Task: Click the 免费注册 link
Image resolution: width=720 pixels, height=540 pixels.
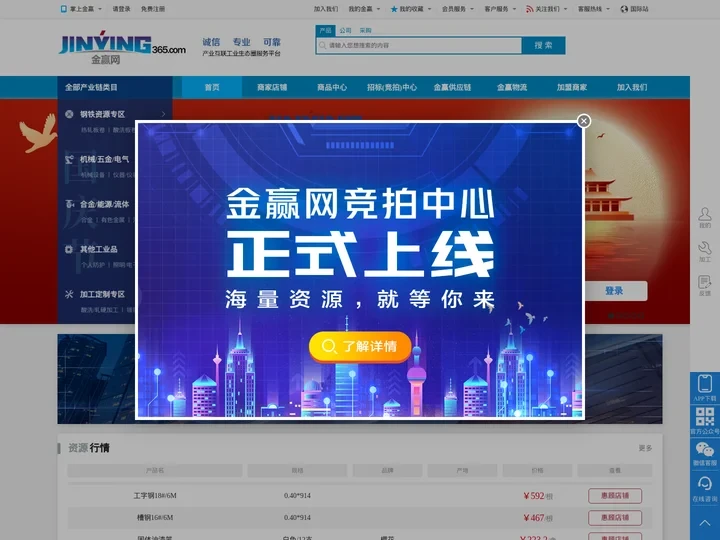Action: point(153,9)
